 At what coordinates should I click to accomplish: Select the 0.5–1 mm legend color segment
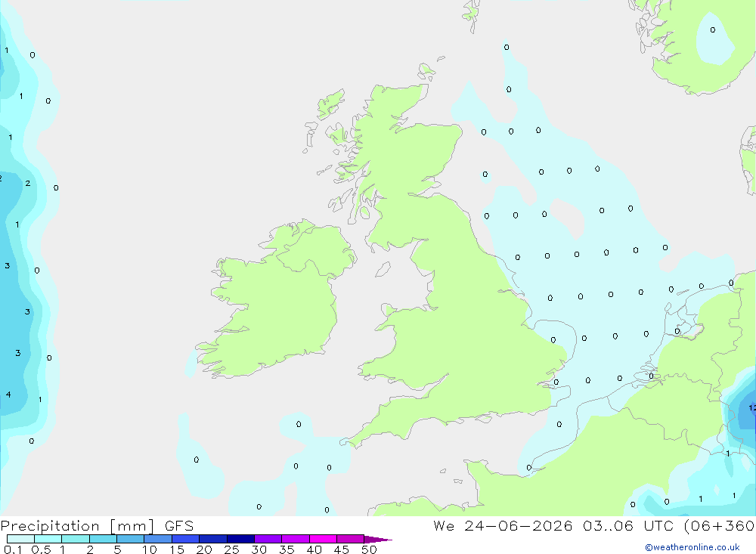tap(48, 539)
